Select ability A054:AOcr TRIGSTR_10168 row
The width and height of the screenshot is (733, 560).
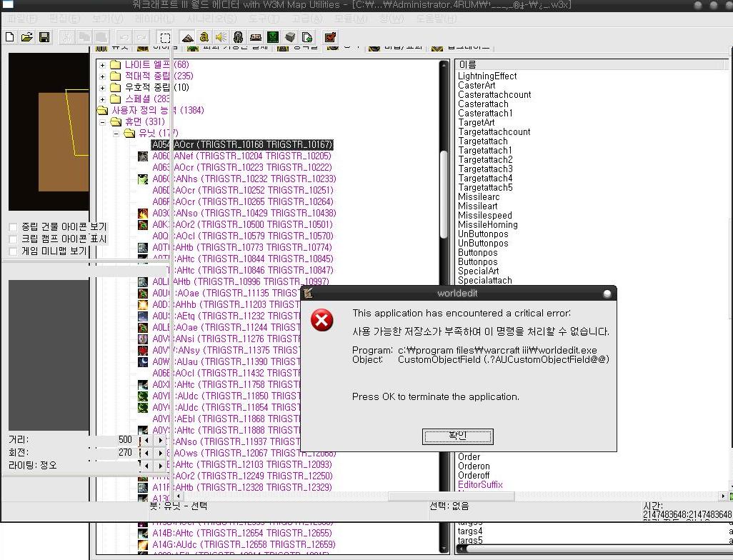coord(243,144)
